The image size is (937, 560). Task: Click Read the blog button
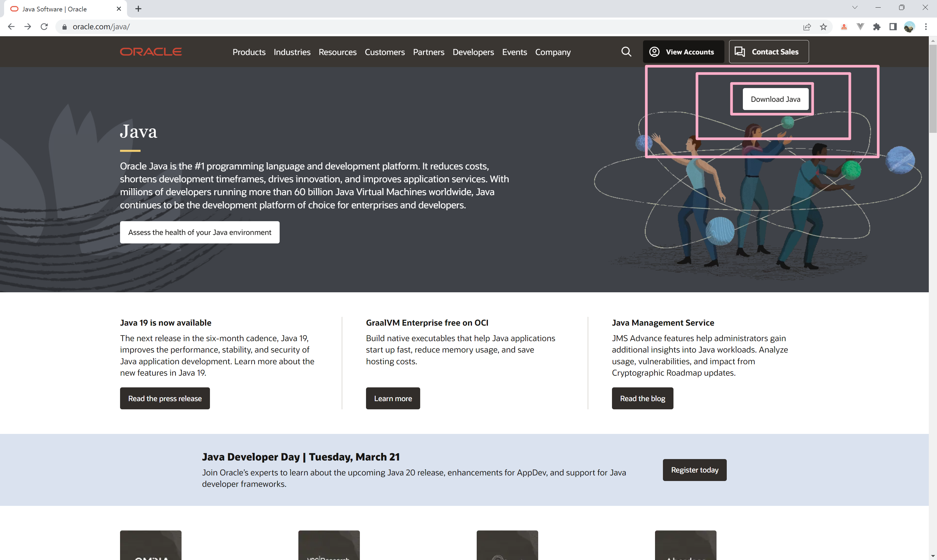coord(642,398)
